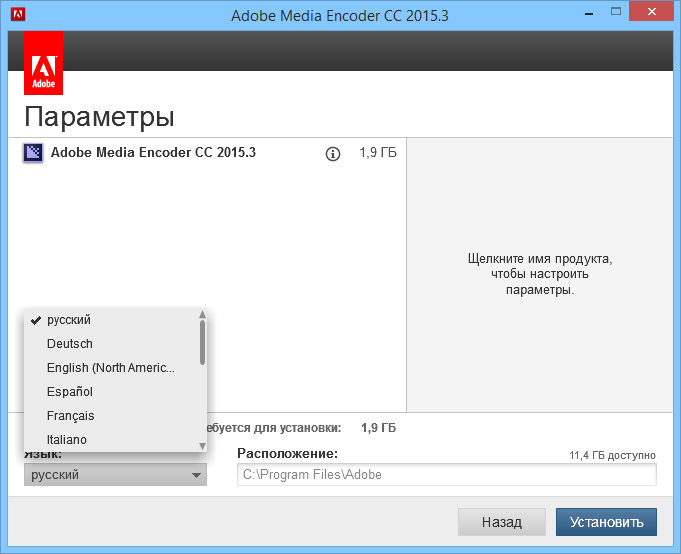Choose Français language option
681x554 pixels.
pos(115,416)
